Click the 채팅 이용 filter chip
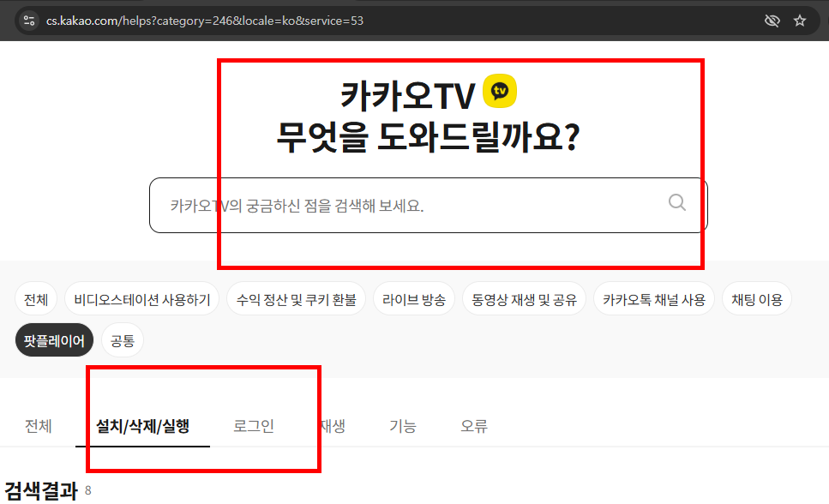The height and width of the screenshot is (504, 829). coord(757,298)
